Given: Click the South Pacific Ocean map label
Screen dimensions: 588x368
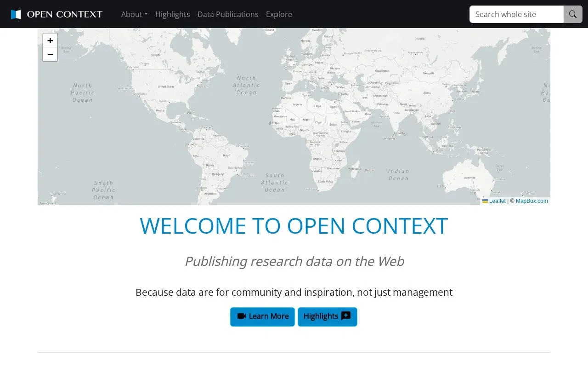Looking at the screenshot, I should point(103,190).
